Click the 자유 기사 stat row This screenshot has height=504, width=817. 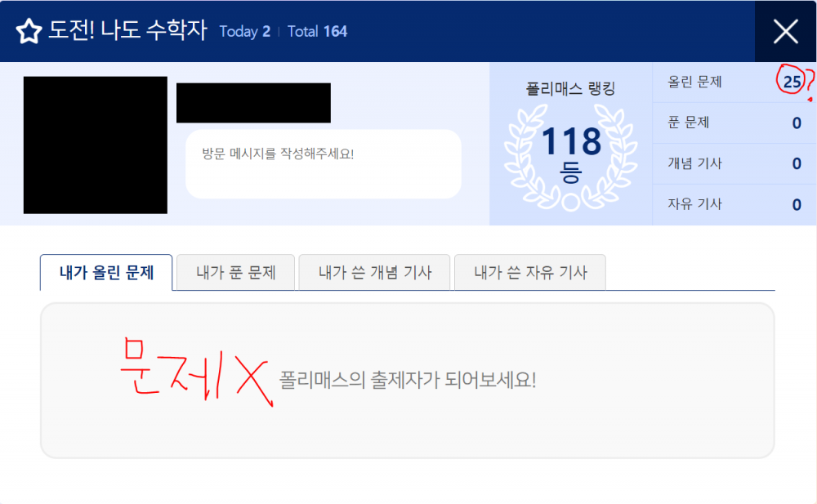[x=734, y=204]
